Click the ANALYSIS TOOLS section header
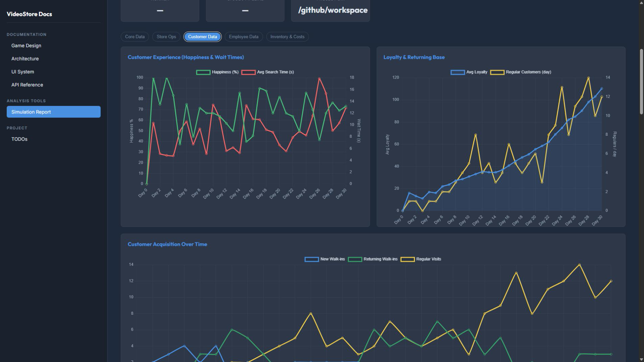644x362 pixels. click(x=26, y=101)
